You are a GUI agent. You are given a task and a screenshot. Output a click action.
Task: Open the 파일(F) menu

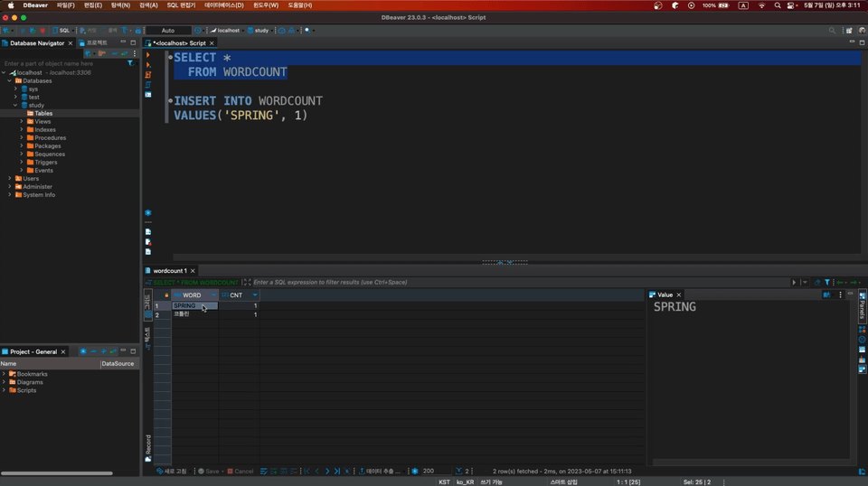(x=65, y=5)
